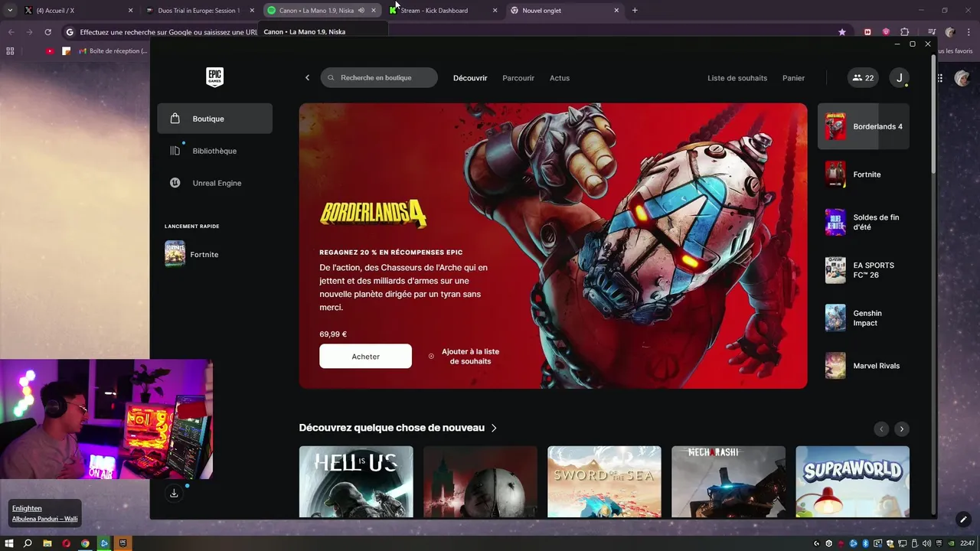
Task: Open the Chrome apps grid in the bookmarks bar
Action: click(x=10, y=51)
